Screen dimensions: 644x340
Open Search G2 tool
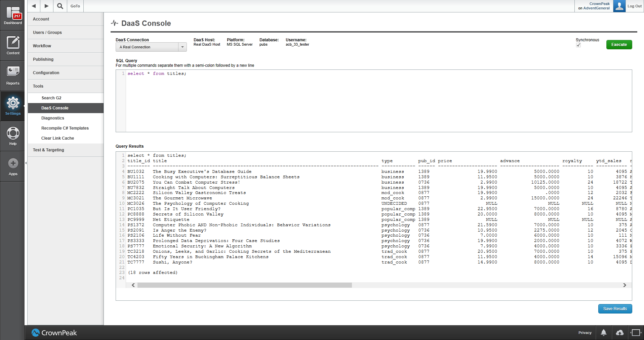point(66,98)
